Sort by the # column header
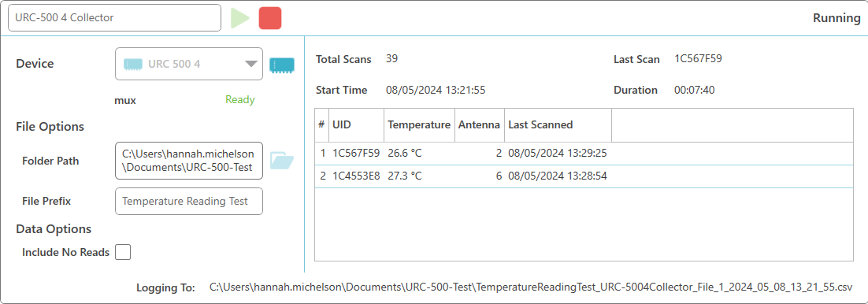This screenshot has width=868, height=304. coord(321,125)
